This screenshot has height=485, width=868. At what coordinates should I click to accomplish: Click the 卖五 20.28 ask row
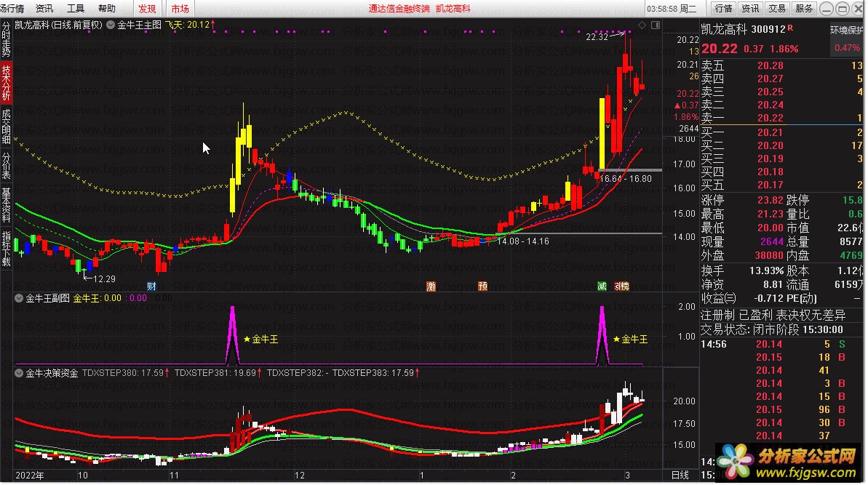[x=782, y=65]
